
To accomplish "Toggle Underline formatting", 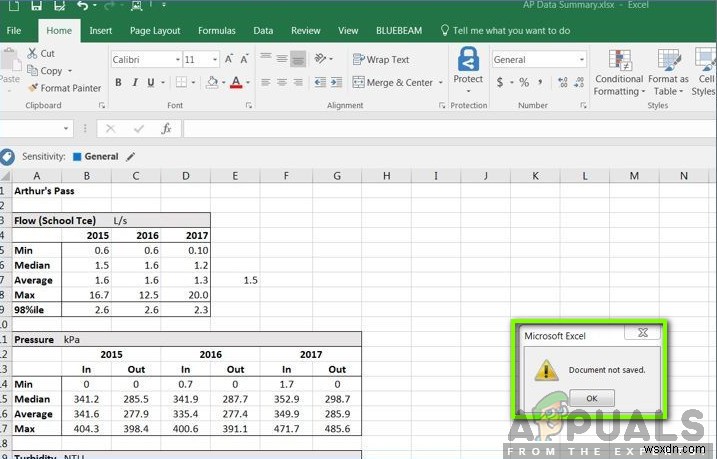I will tap(150, 82).
